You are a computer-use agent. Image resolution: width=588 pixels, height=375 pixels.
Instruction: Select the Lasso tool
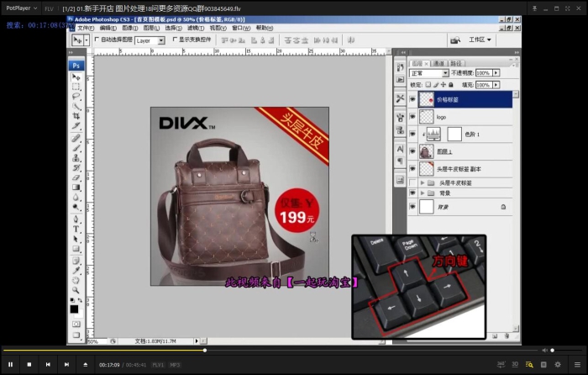coord(76,97)
